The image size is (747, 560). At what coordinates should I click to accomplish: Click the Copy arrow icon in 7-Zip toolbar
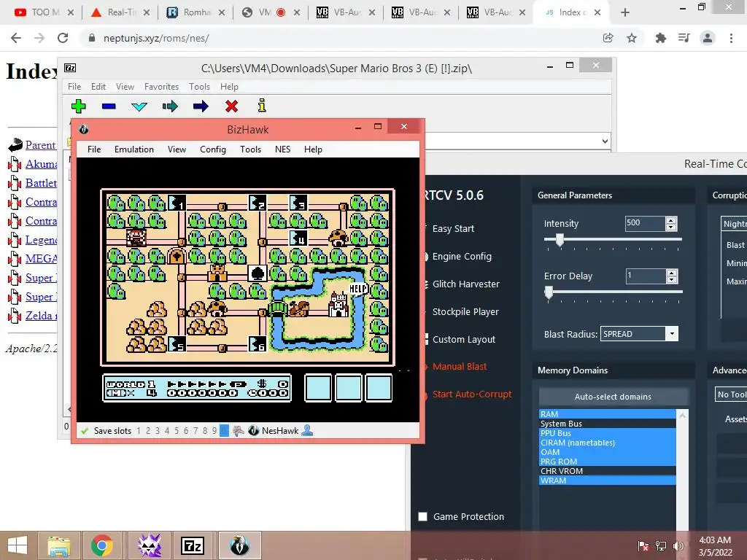169,106
